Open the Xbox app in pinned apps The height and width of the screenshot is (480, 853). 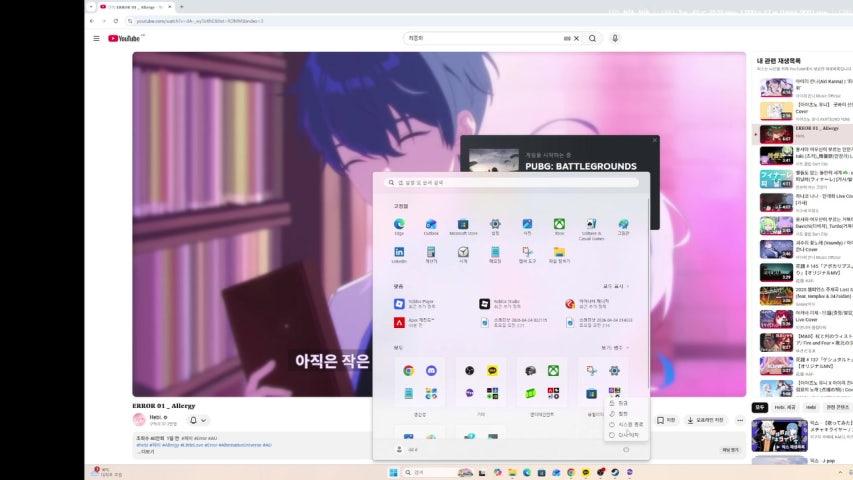[559, 225]
